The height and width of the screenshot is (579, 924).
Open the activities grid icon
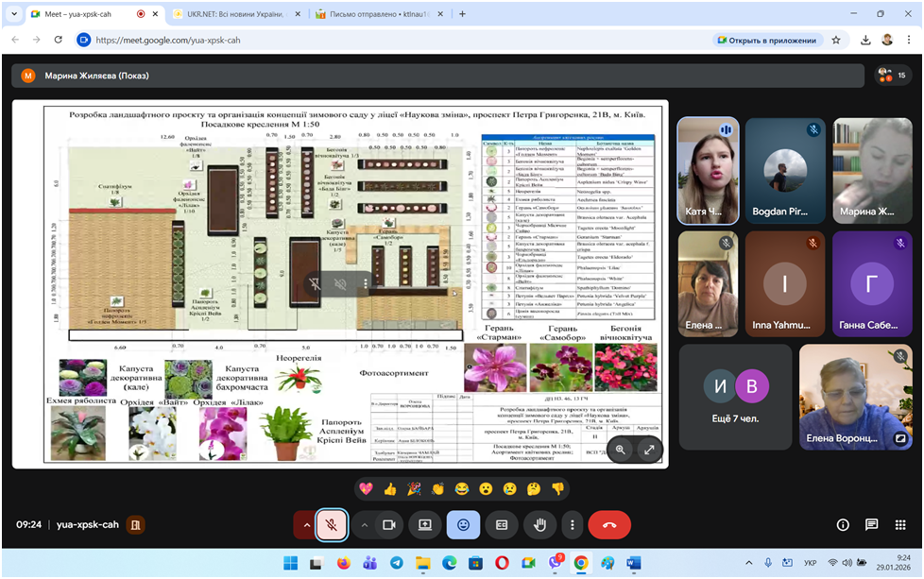[901, 525]
